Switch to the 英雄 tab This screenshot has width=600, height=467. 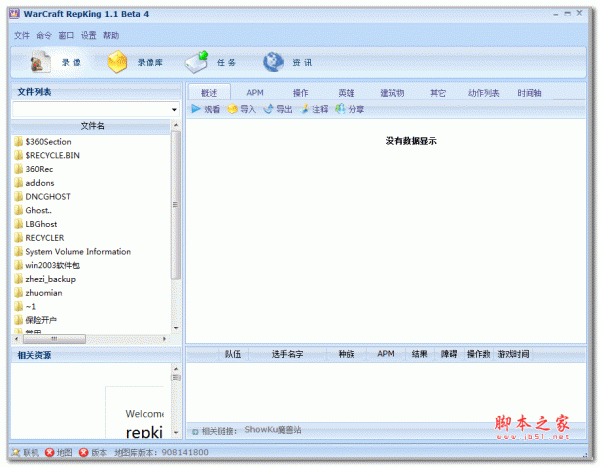point(346,93)
